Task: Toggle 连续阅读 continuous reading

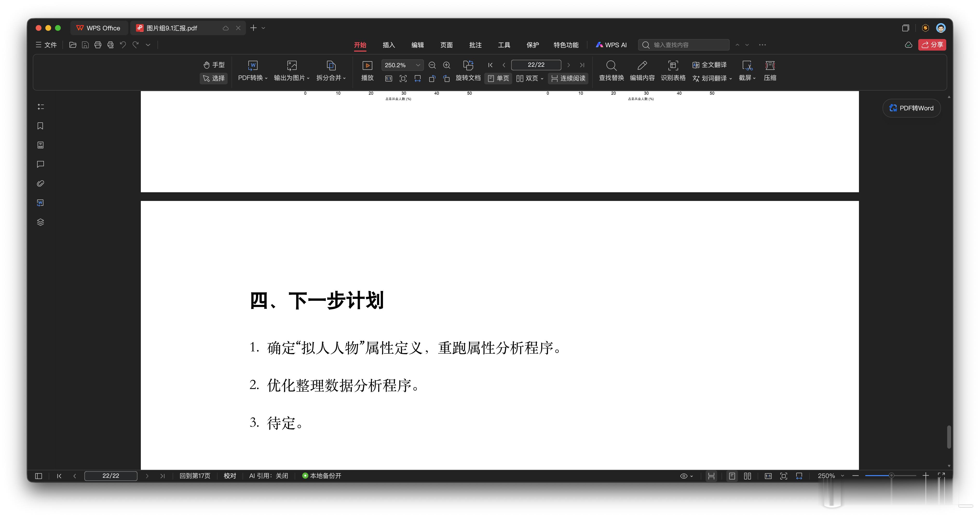Action: click(x=568, y=78)
